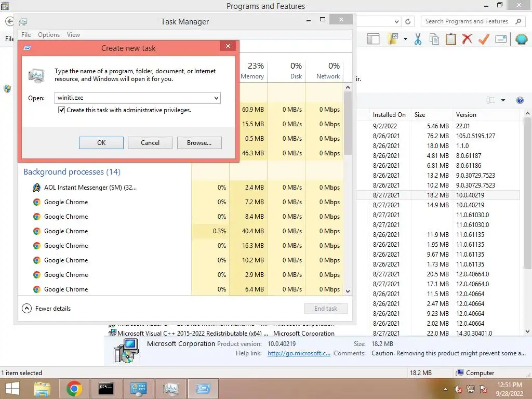Click the change view icon in Programs and Features
This screenshot has height=399, width=532.
pos(490,100)
